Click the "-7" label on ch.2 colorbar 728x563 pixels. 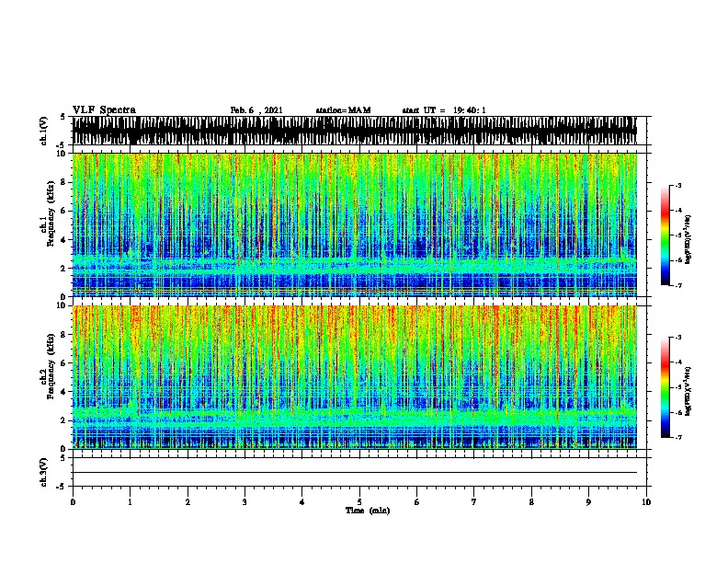coord(678,437)
